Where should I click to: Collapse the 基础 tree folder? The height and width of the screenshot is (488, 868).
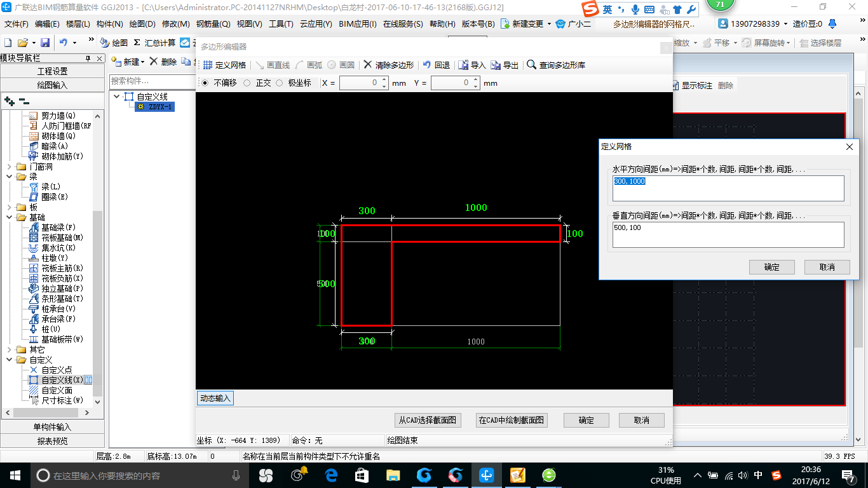(x=10, y=217)
